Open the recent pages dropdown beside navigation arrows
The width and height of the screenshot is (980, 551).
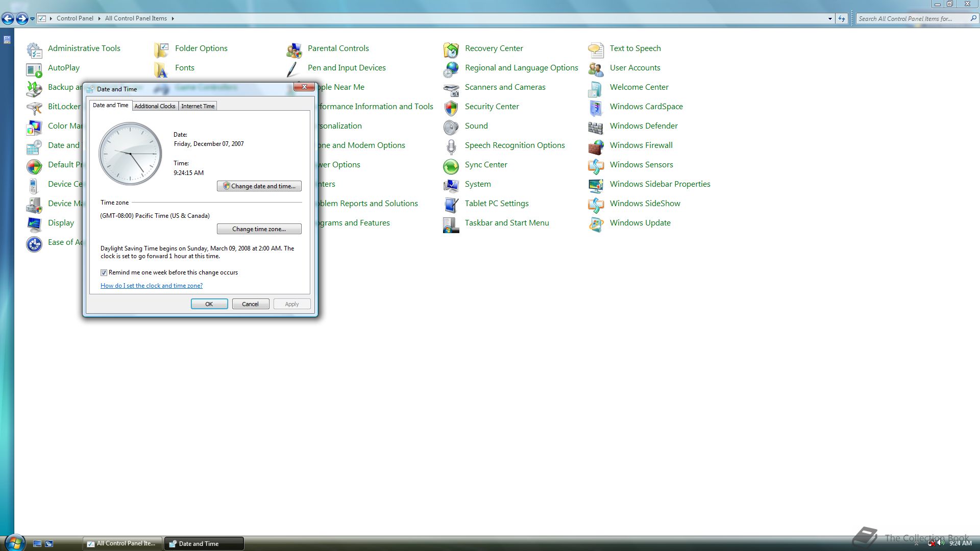[32, 19]
